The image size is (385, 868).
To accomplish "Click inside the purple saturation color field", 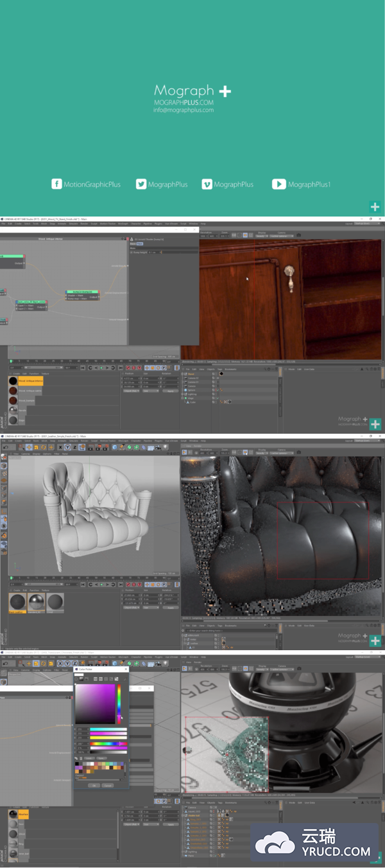I will [95, 704].
